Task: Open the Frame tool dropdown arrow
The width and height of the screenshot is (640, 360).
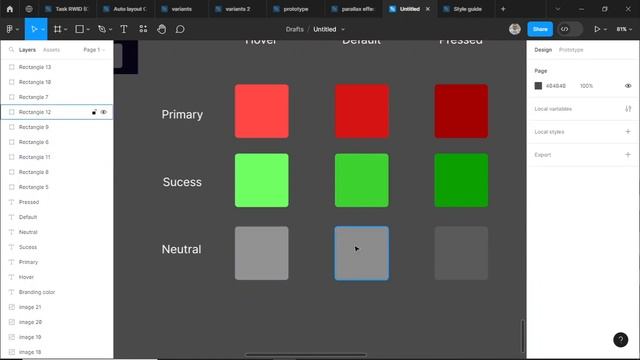Action: click(x=65, y=29)
